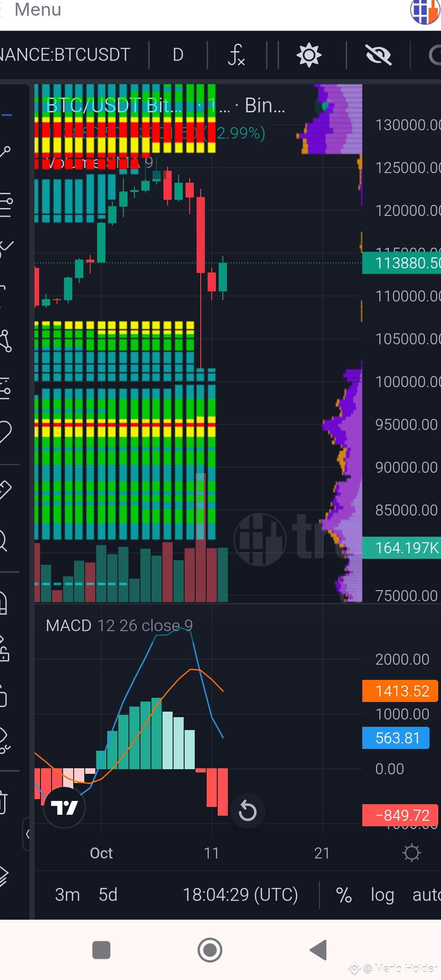Select the Fibonacci retracement tool

(x=6, y=205)
